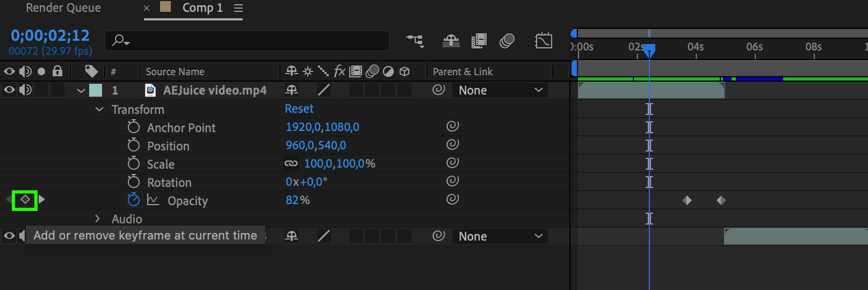Collapse the Transform property group
This screenshot has width=868, height=290.
point(99,109)
